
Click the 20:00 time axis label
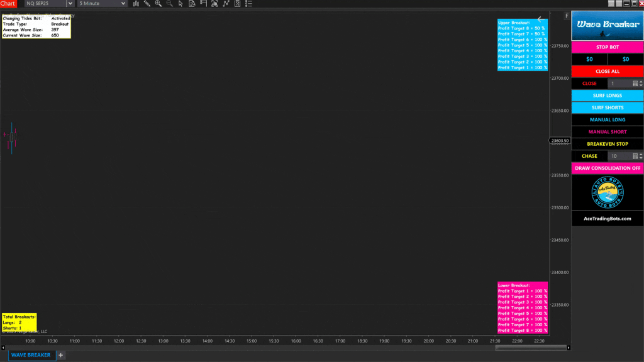428,341
